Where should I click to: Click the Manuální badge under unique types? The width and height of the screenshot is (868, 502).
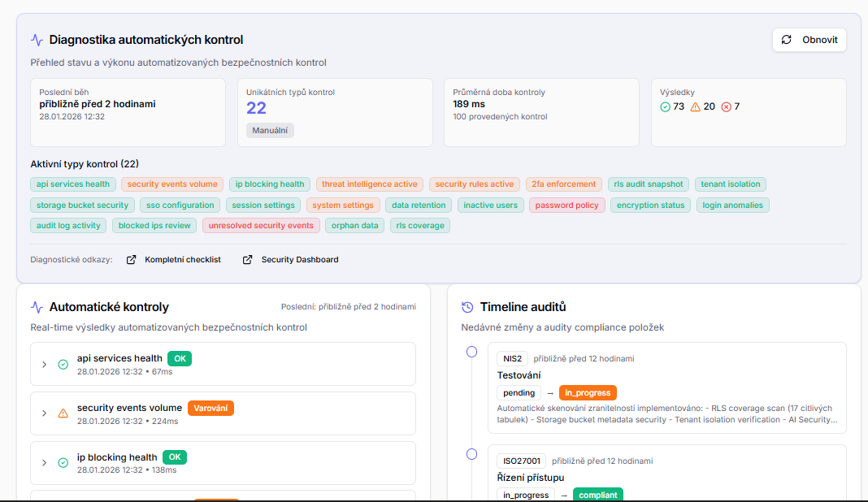pos(270,130)
